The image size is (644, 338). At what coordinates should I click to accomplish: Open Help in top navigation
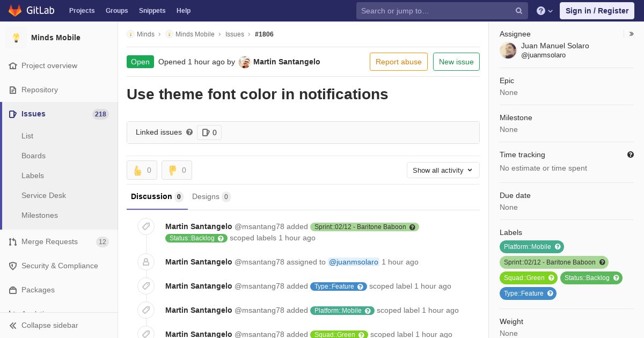coord(184,11)
